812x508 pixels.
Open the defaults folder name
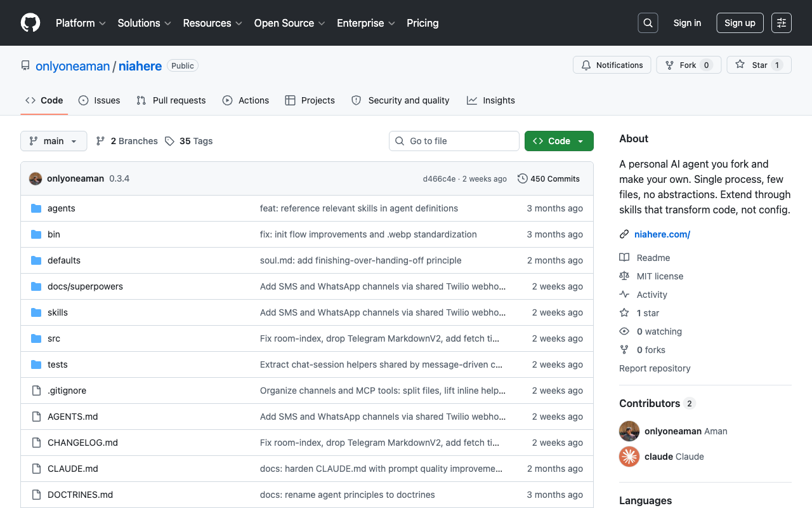(64, 260)
